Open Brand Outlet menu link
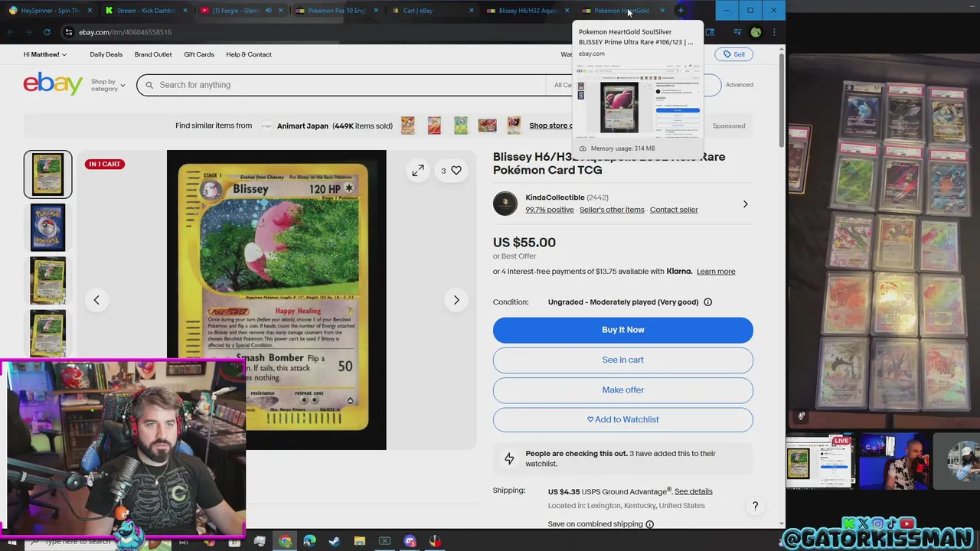Screen dimensions: 980x551 click(153, 54)
